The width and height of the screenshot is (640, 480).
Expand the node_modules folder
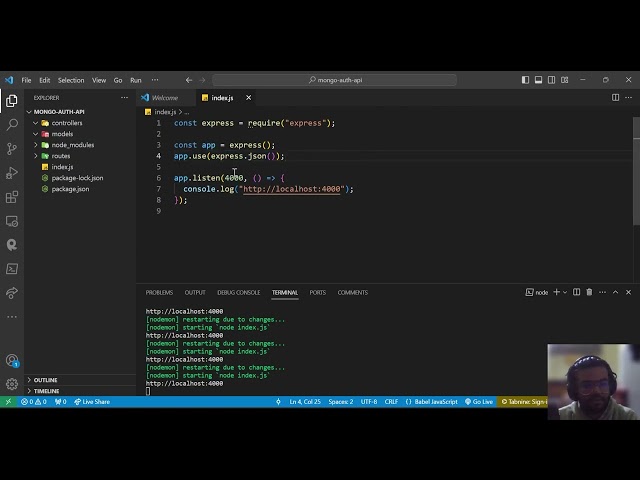tap(36, 145)
